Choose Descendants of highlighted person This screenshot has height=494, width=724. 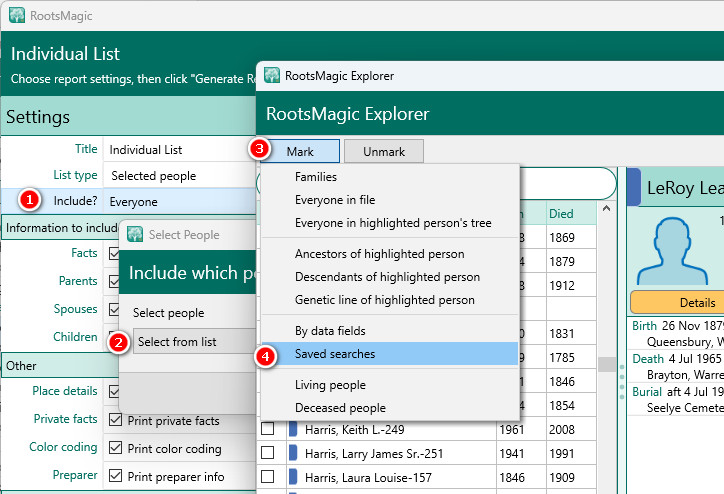click(390, 277)
